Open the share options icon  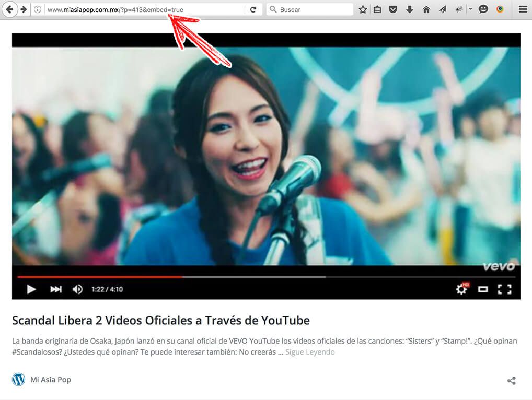point(511,381)
